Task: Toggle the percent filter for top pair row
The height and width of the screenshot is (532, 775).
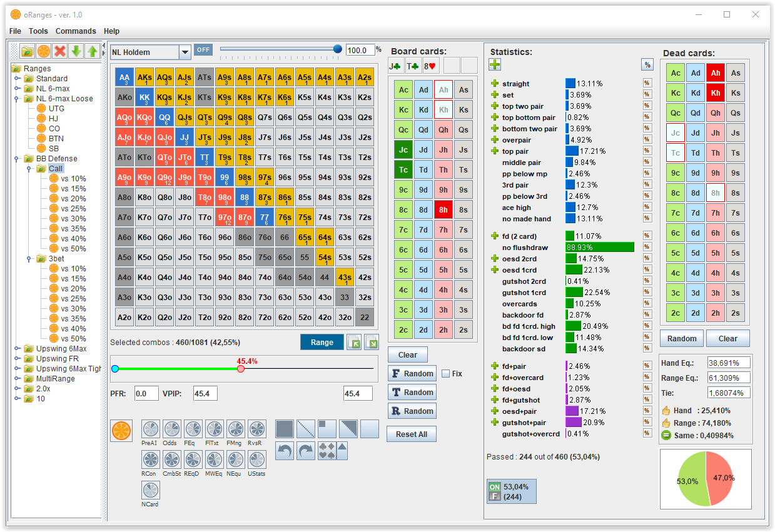Action: [x=647, y=151]
